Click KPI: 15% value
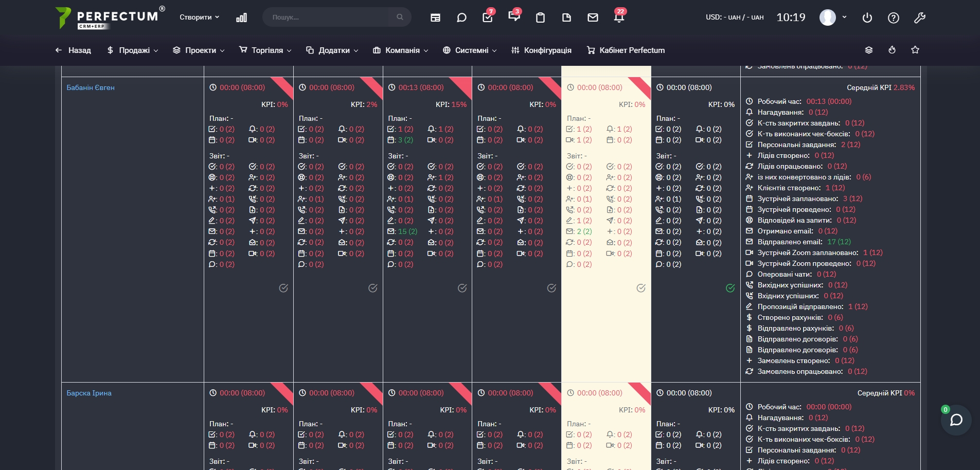Screen dimensions: 980x470 (451, 104)
